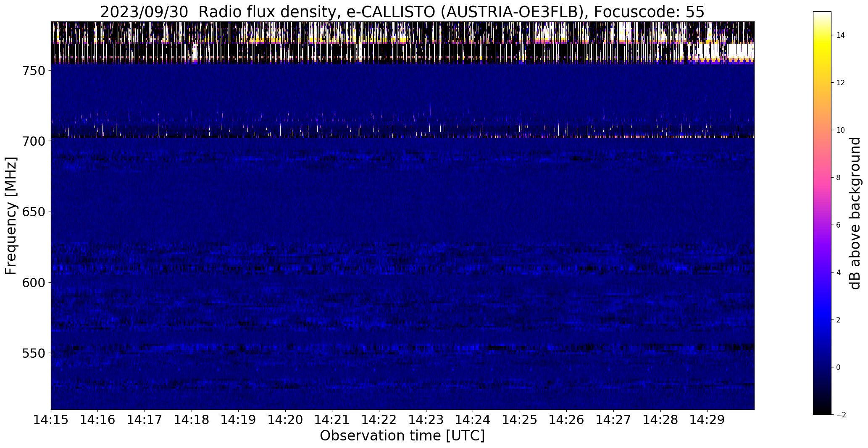The height and width of the screenshot is (448, 868).
Task: Click the 14:19 time tick label
Action: (x=239, y=420)
